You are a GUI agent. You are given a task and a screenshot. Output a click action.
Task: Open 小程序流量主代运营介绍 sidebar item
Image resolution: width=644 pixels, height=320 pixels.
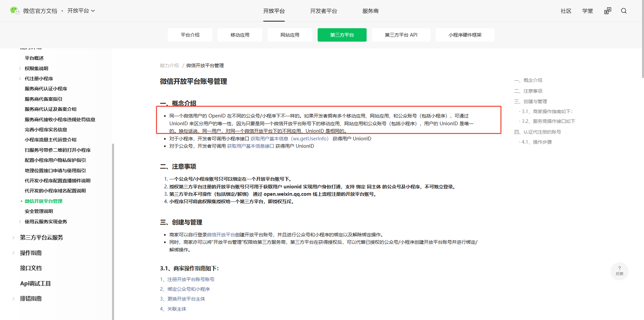tap(51, 140)
